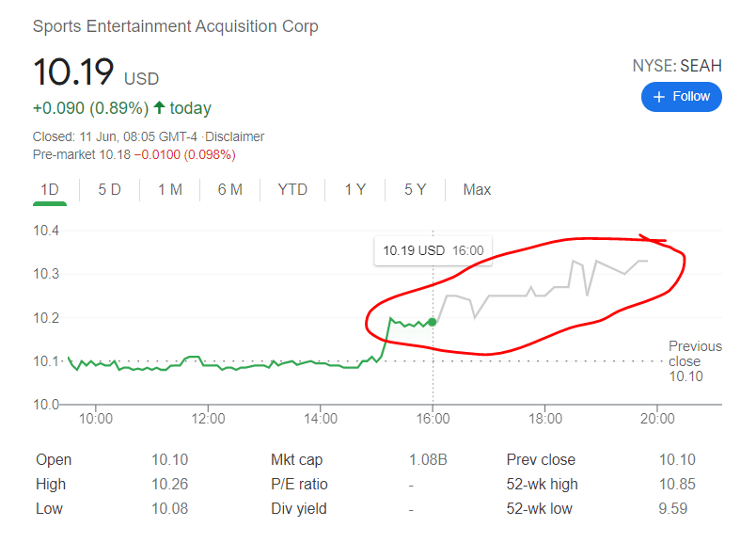Click the NYSE: SEAH ticker label

click(677, 66)
